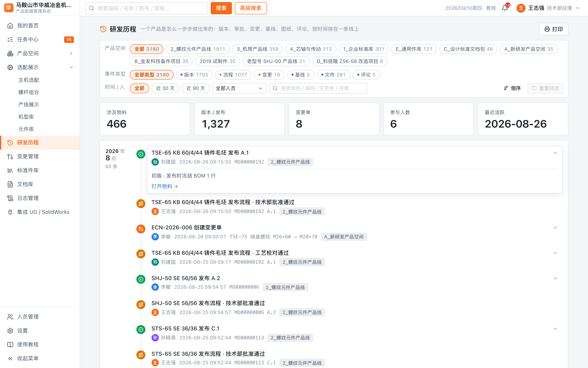The image size is (588, 368).
Task: Open 高级搜索
Action: click(x=251, y=8)
